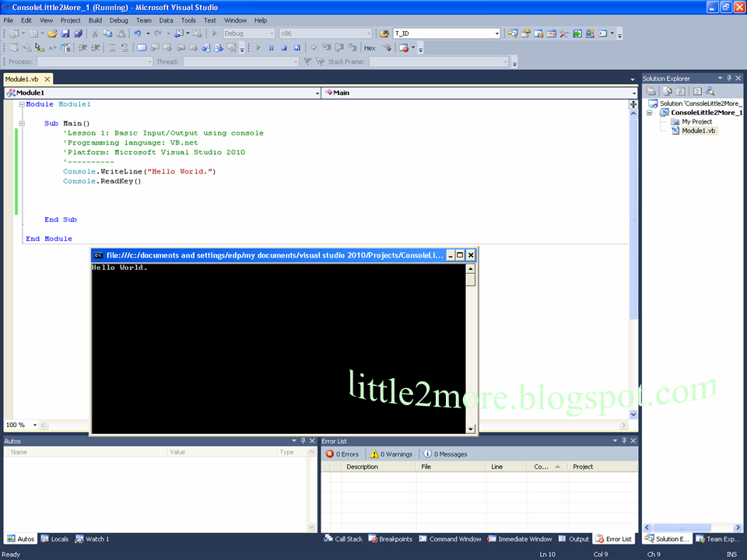Click the Continue debugging play icon
This screenshot has height=560, width=747.
(x=258, y=47)
